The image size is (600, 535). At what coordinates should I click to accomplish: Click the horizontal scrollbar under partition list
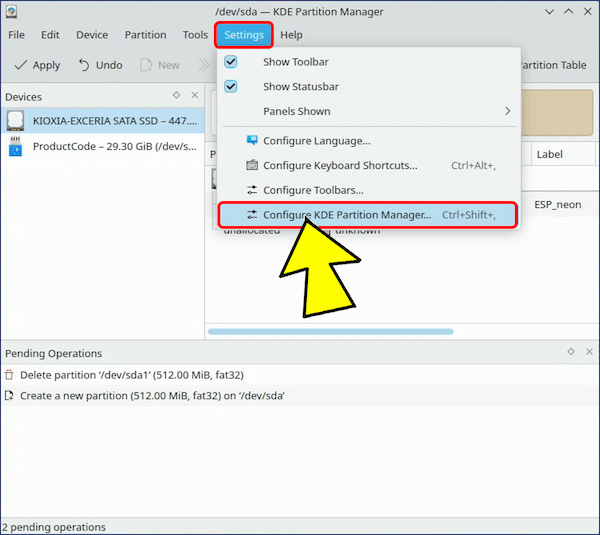pos(330,331)
